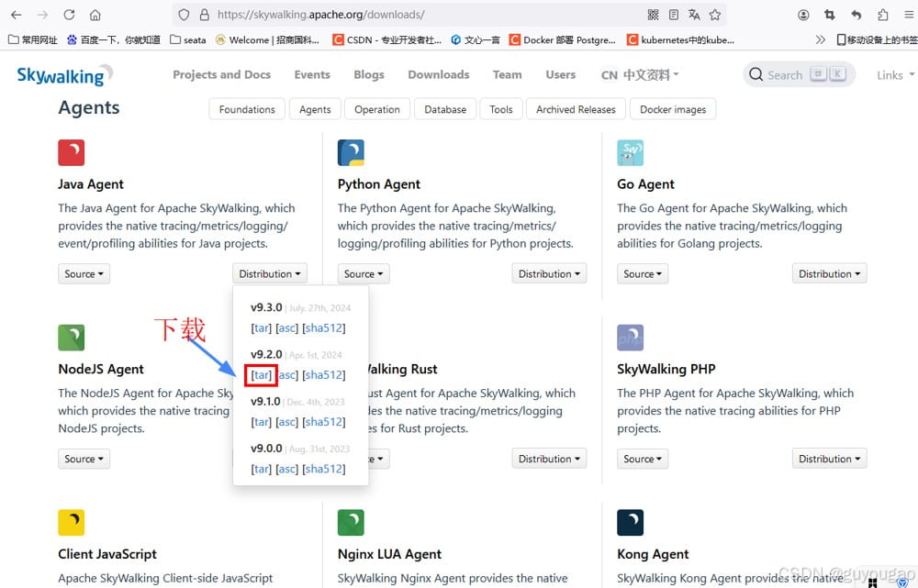
Task: Open the Docker images button
Action: point(673,109)
